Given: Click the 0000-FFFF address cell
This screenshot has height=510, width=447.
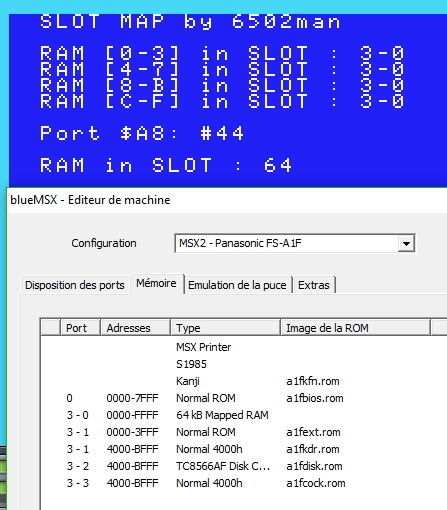Looking at the screenshot, I should point(132,415).
